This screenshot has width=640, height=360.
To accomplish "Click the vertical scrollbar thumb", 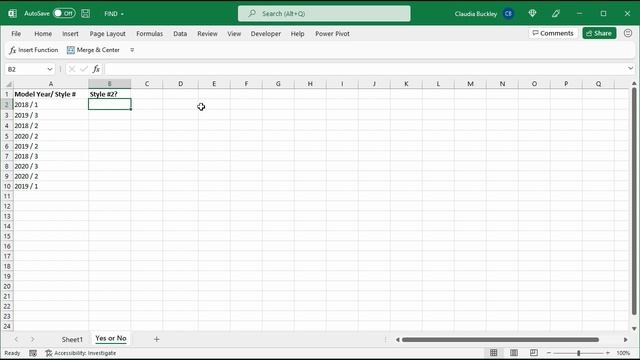I will pos(634,201).
